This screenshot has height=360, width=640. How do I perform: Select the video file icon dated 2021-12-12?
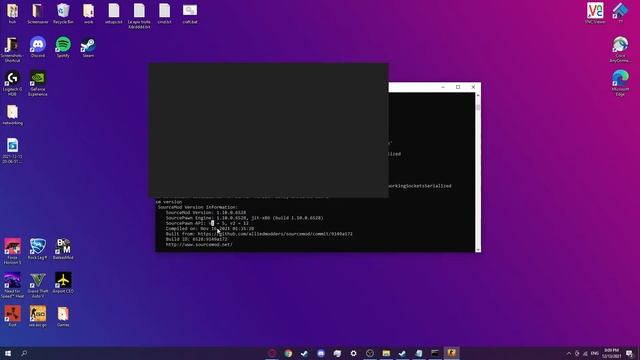pyautogui.click(x=12, y=150)
